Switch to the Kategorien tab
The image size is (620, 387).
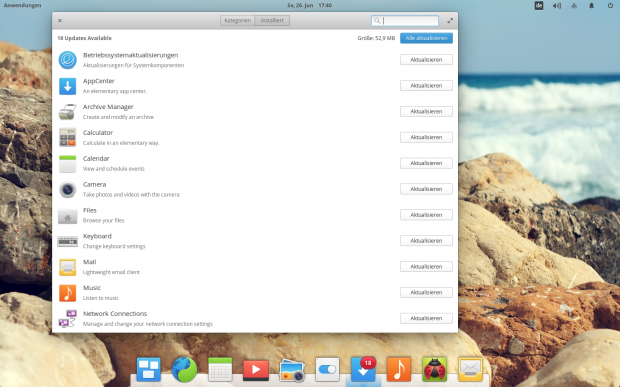[x=238, y=21]
